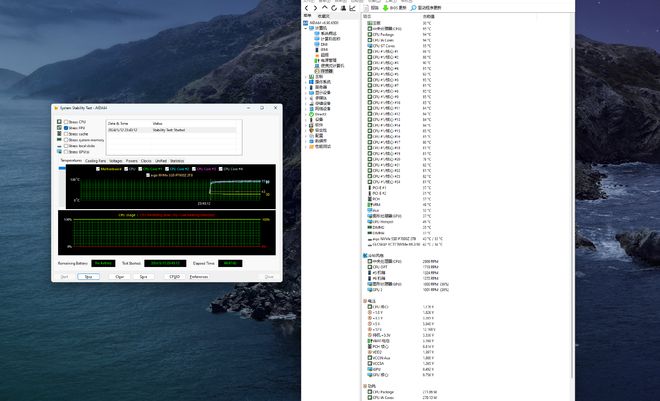Screen dimensions: 660x401
Task: Enable Stress local disks checkbox
Action: click(x=66, y=146)
